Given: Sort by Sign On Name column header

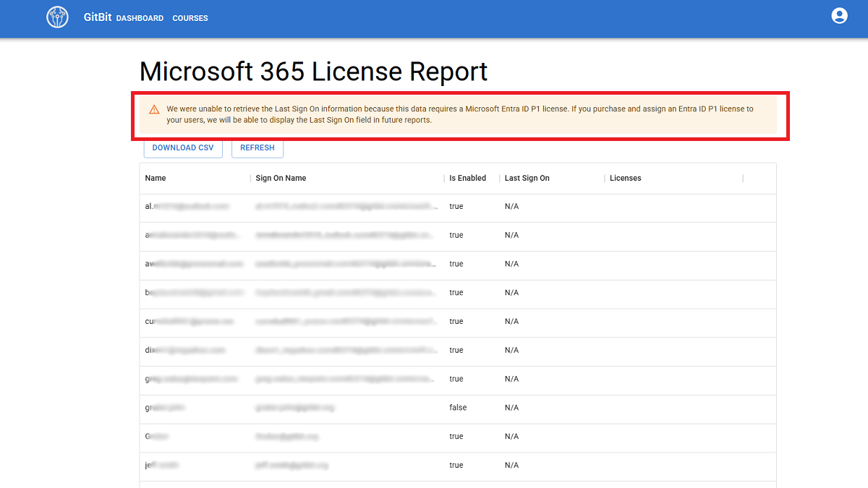Looking at the screenshot, I should click(281, 178).
